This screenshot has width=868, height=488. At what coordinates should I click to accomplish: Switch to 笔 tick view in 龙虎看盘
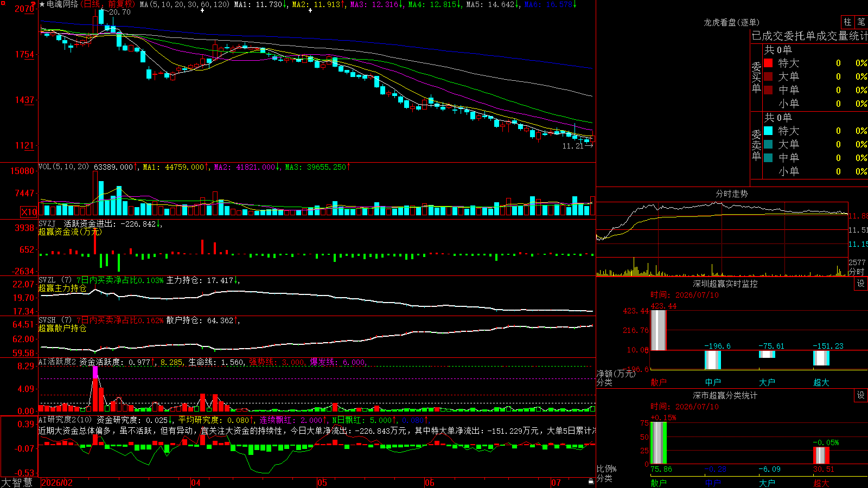click(x=861, y=22)
